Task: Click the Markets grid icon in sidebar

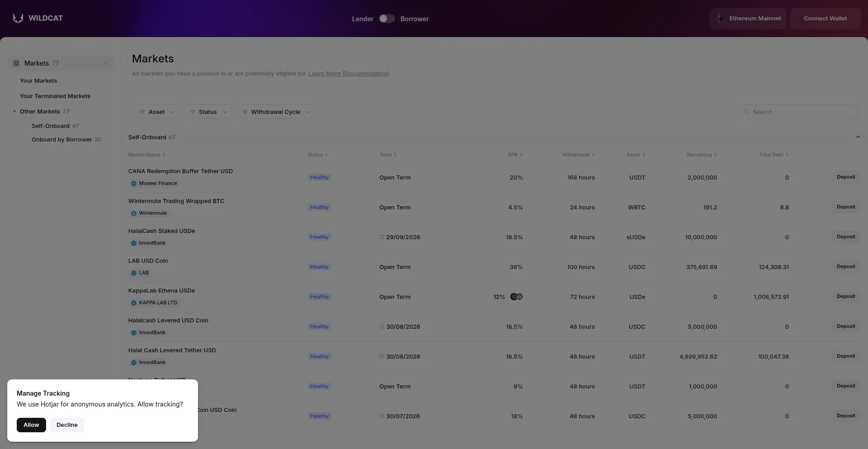Action: [x=16, y=63]
